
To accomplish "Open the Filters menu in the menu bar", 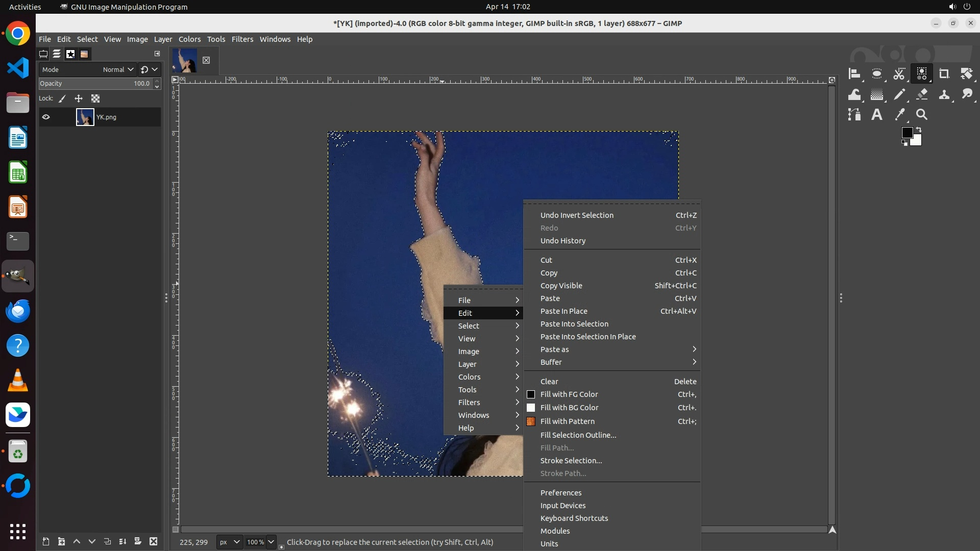I will pos(242,39).
